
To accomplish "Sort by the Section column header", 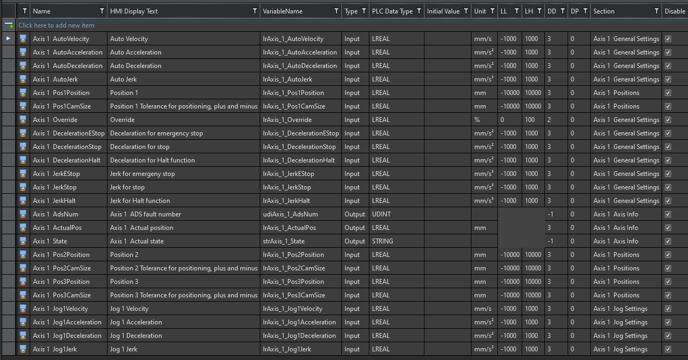I will tap(604, 11).
